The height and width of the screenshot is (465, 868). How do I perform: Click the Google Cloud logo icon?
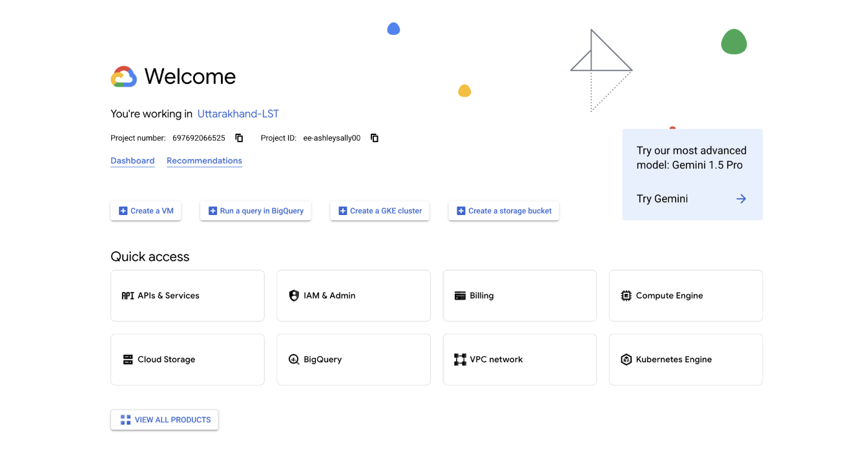click(x=123, y=77)
